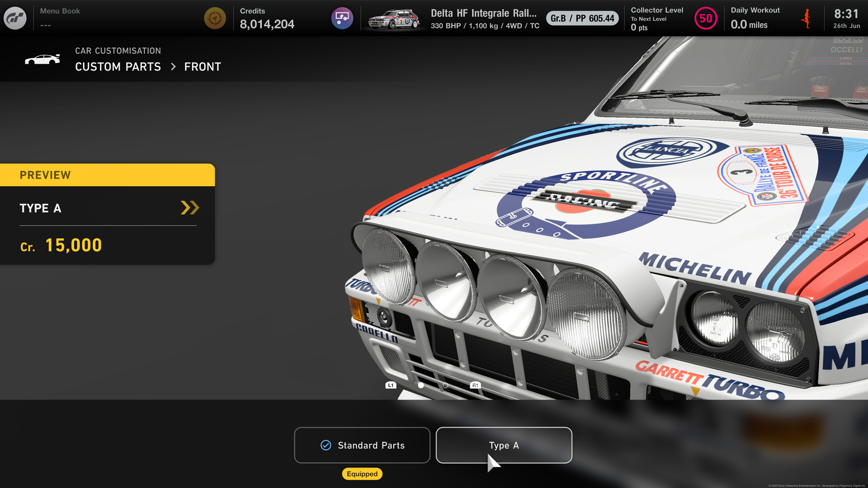Click the R1 shoulder button indicator

click(x=475, y=385)
